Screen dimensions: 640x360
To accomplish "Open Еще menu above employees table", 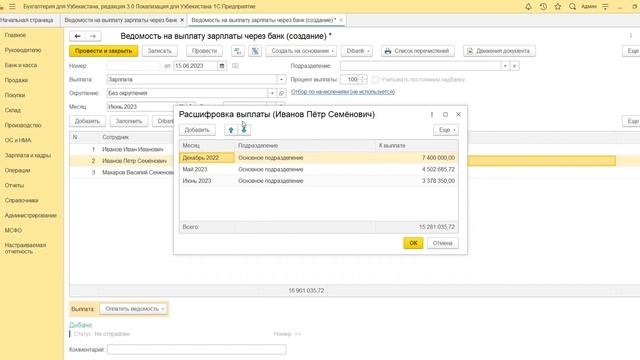I will [631, 121].
